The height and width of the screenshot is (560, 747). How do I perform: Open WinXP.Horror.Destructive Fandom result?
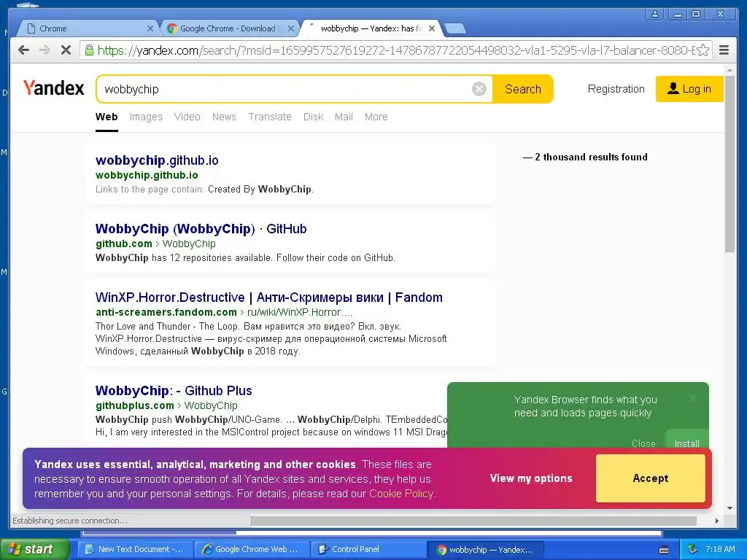point(268,297)
